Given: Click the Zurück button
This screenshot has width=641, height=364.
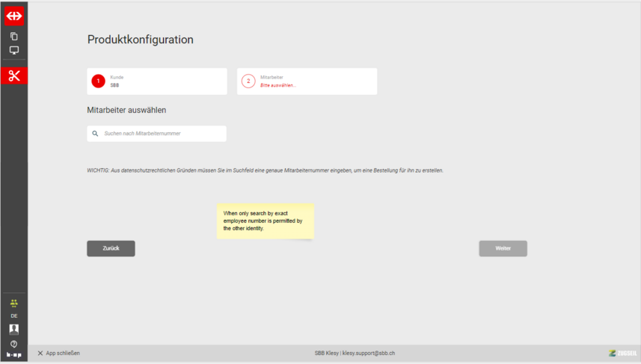Looking at the screenshot, I should 111,248.
